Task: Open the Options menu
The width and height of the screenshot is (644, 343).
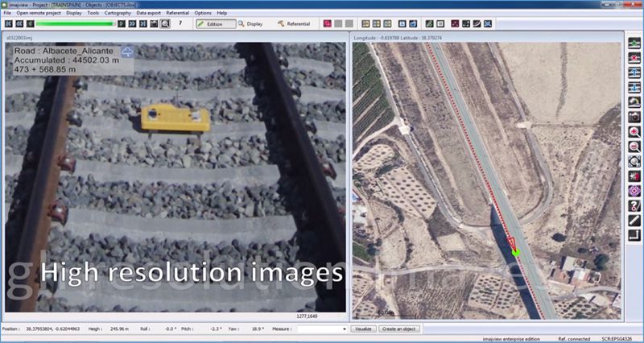Action: (203, 13)
